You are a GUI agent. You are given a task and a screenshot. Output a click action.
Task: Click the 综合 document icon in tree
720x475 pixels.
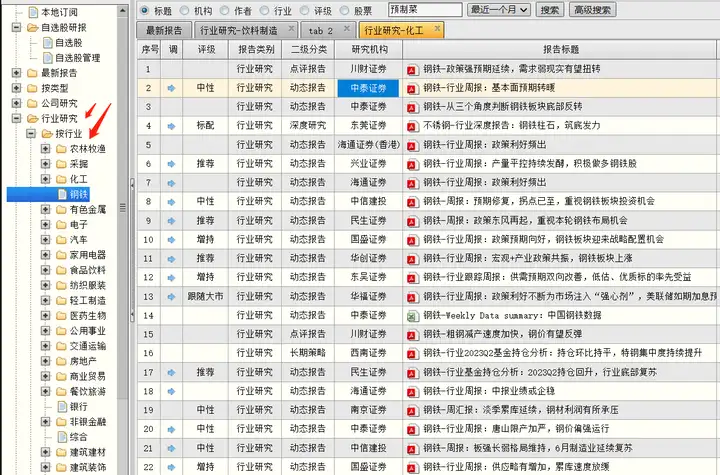[62, 437]
